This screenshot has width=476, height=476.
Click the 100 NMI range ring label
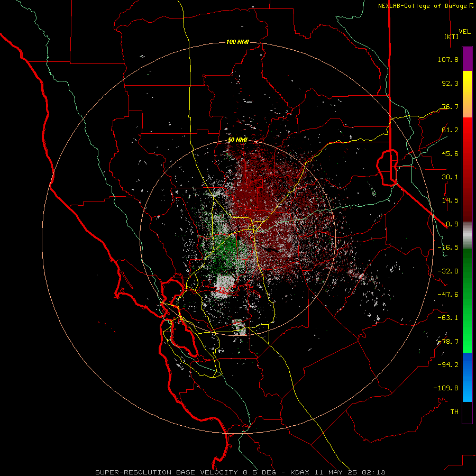(237, 42)
